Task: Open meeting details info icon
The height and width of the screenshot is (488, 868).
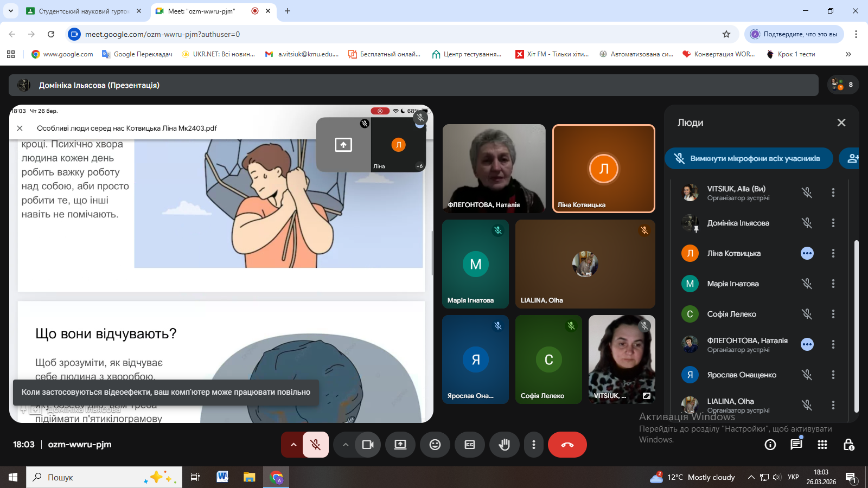Action: click(x=770, y=445)
